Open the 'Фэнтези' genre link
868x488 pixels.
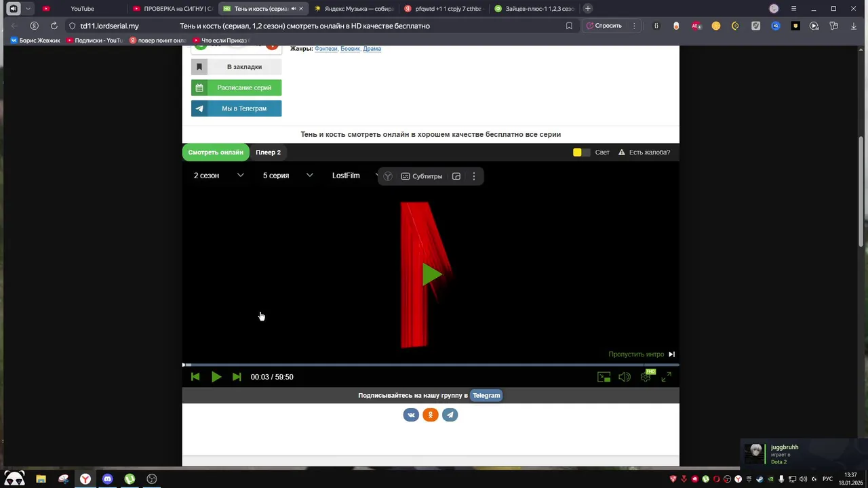tap(325, 49)
